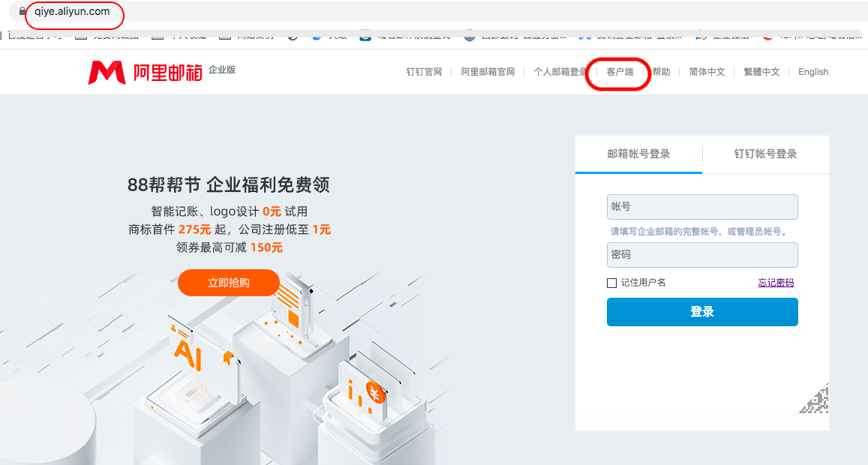Open the 个人邮箱登录 link
The image size is (868, 465).
560,72
